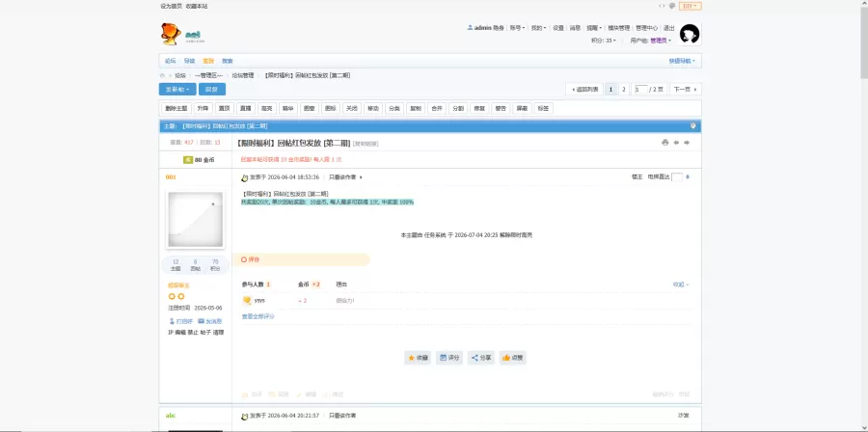Expand the 我的 dropdown menu
This screenshot has height=432, width=868.
pyautogui.click(x=538, y=28)
